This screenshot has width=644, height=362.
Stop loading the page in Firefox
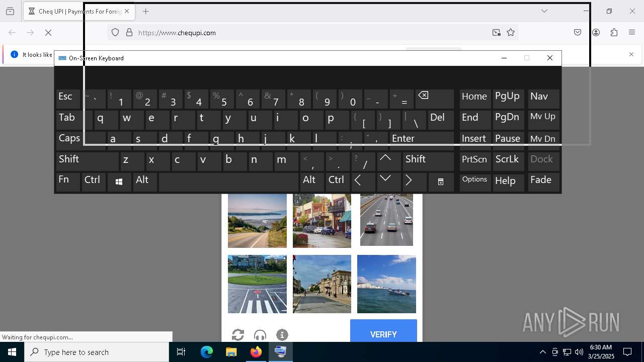click(48, 33)
